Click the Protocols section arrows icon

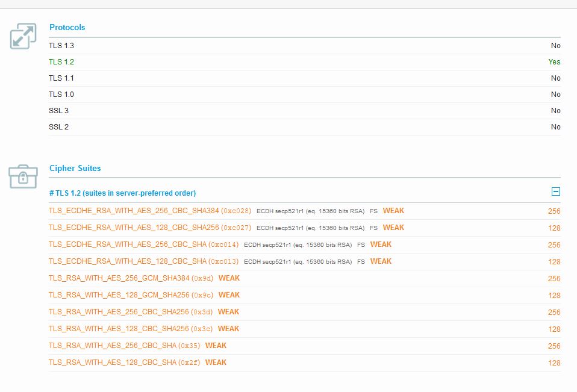(23, 36)
